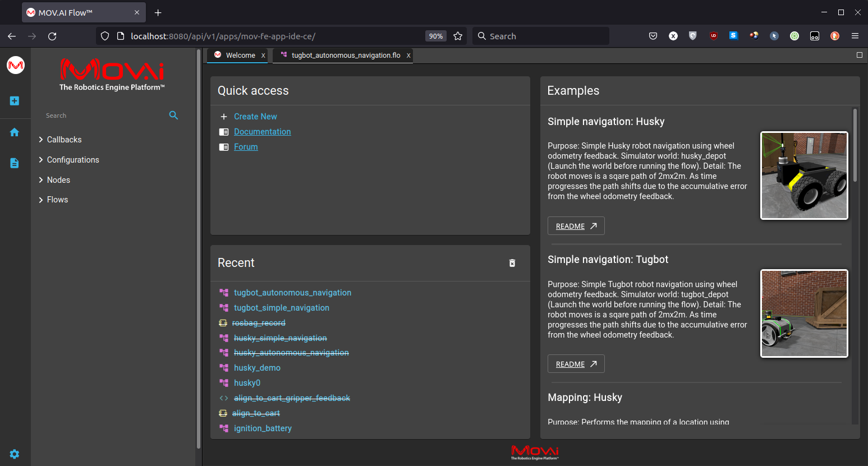The height and width of the screenshot is (466, 868).
Task: Open README for Husky simple navigation
Action: click(x=576, y=226)
